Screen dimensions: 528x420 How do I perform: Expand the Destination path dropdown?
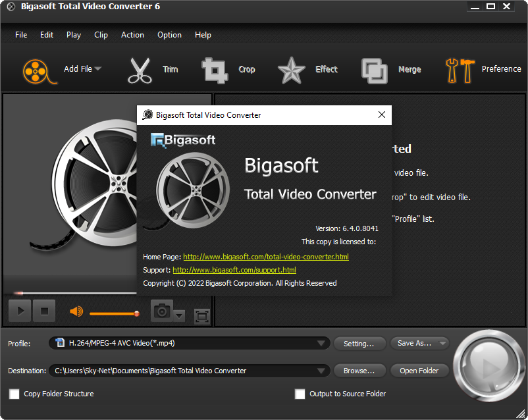(x=321, y=371)
